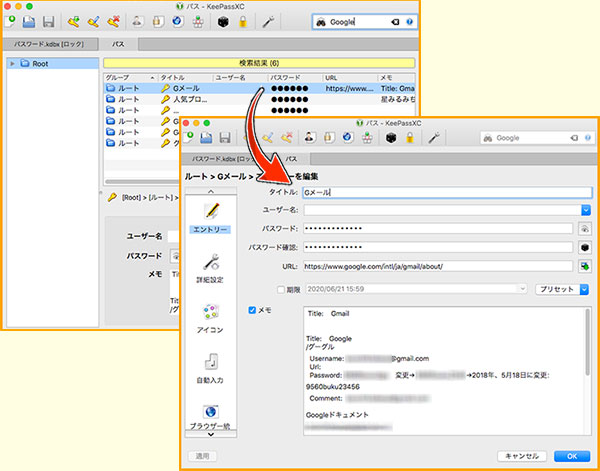The image size is (600, 471).
Task: Copy password icon in back window toolbar
Action: [x=157, y=22]
